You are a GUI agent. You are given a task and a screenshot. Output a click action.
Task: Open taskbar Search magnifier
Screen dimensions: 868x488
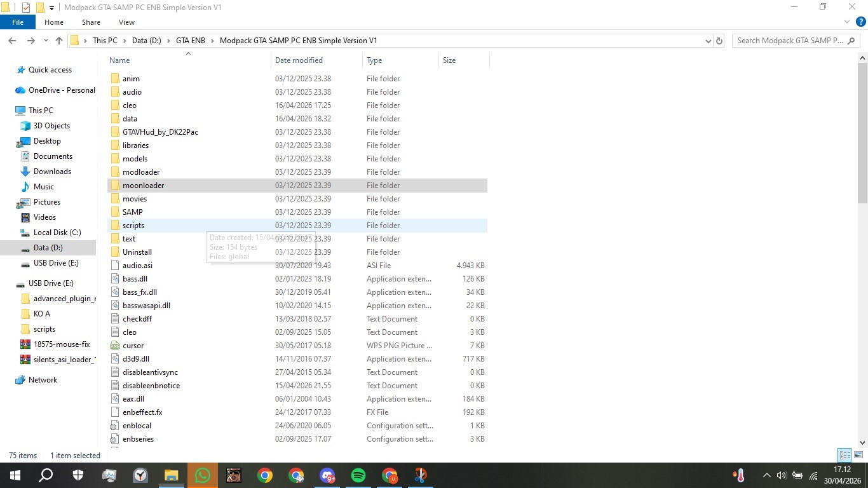(46, 475)
